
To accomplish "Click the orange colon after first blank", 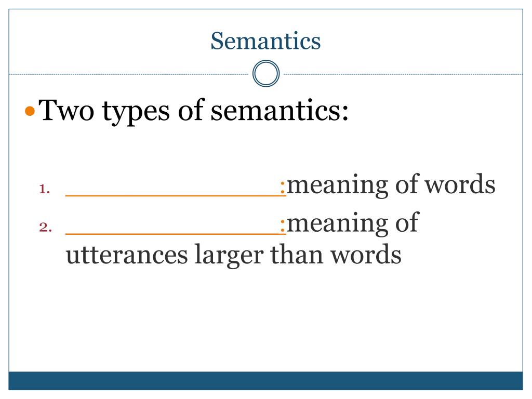I will pyautogui.click(x=283, y=187).
